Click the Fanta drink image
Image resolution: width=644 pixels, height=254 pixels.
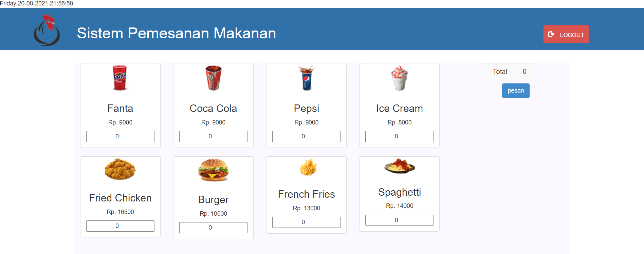tap(120, 78)
